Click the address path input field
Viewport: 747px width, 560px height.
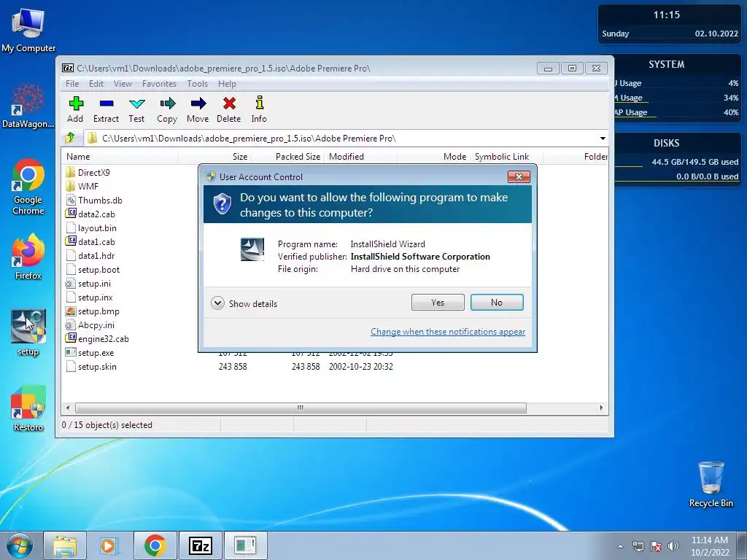tap(342, 138)
